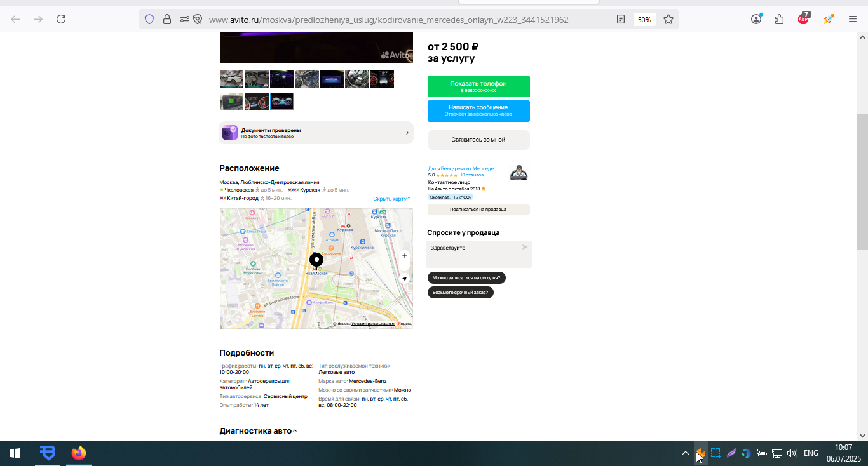Send the message with the arrow icon
Image resolution: width=868 pixels, height=466 pixels.
(525, 247)
